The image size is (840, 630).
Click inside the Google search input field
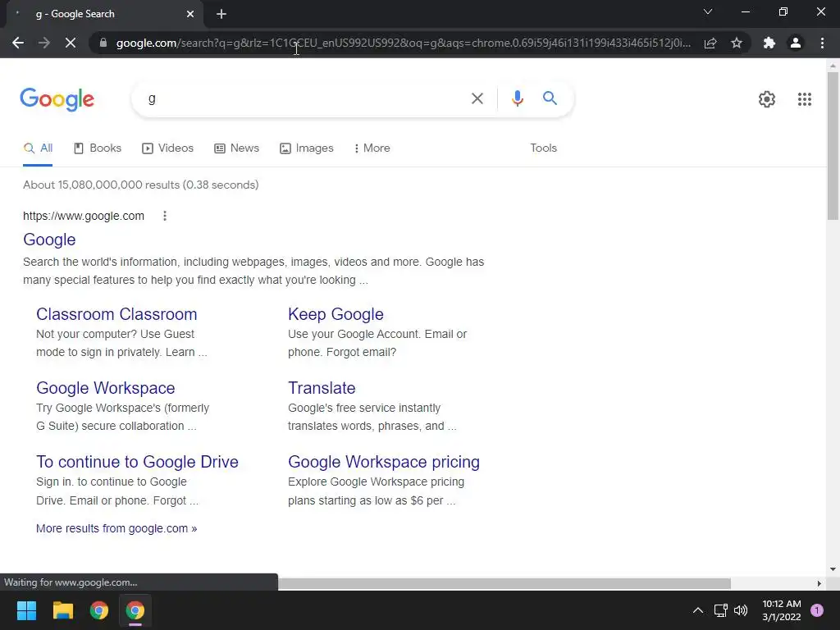300,98
